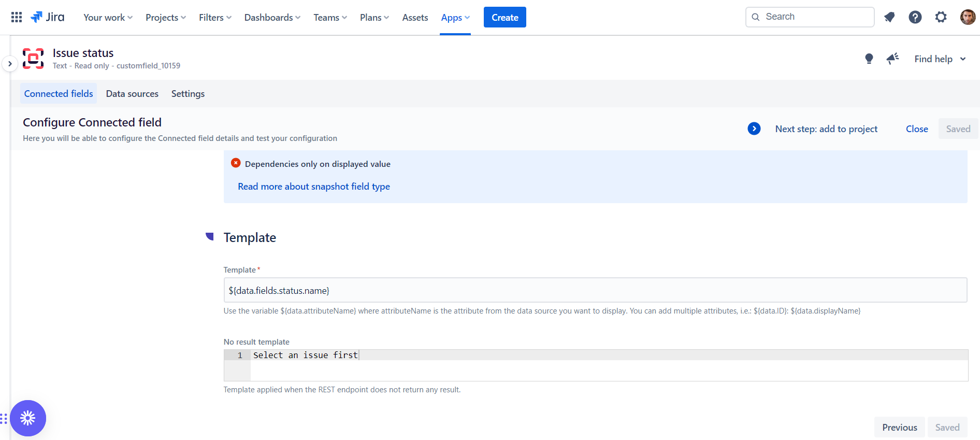Switch to the Settings tab
Screen dimensions: 980x440
pyautogui.click(x=188, y=94)
